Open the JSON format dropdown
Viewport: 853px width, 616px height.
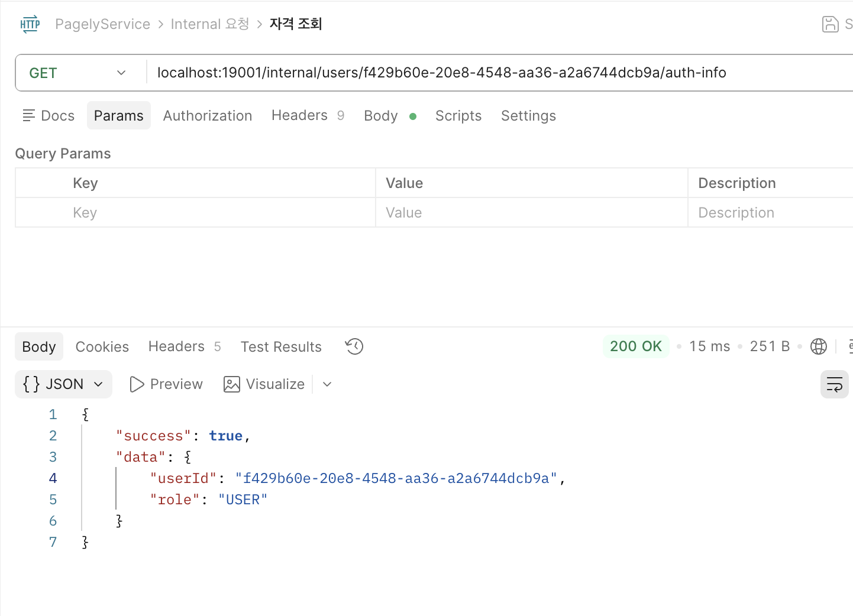pos(63,384)
